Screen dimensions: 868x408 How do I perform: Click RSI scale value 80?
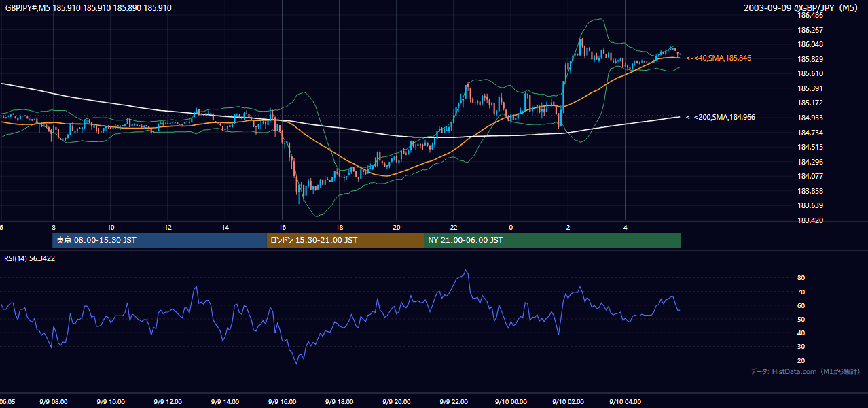click(801, 278)
